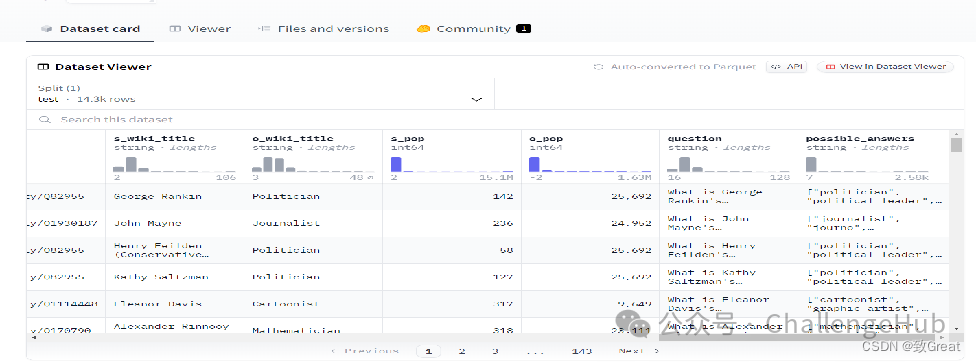
Task: Click the Dataset card tab icon
Action: pos(46,29)
